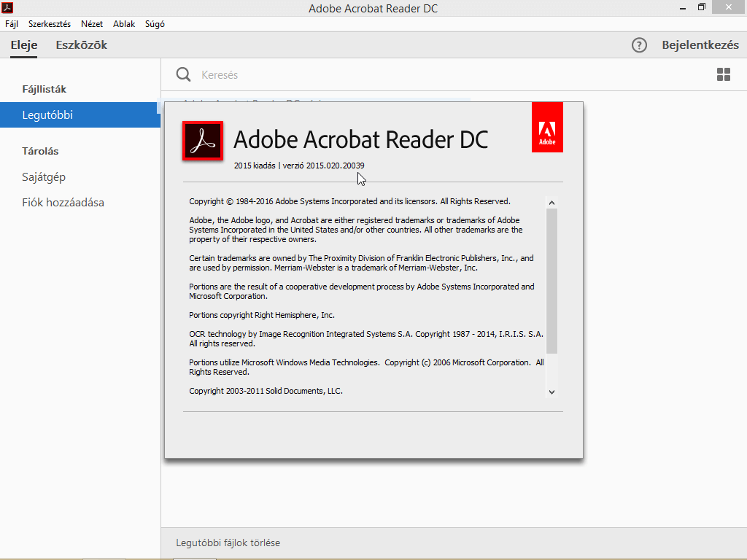Viewport: 747px width, 560px height.
Task: Minimize the Acrobat Reader window
Action: pyautogui.click(x=683, y=7)
